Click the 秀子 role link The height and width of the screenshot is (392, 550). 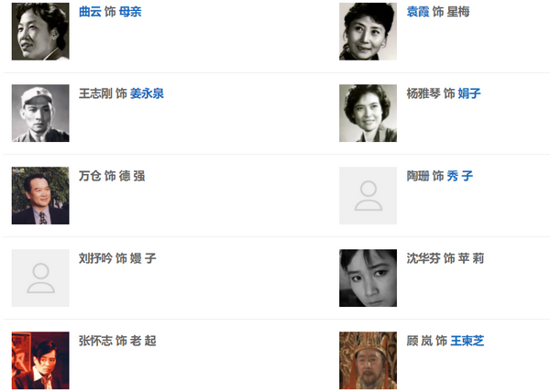pyautogui.click(x=460, y=176)
